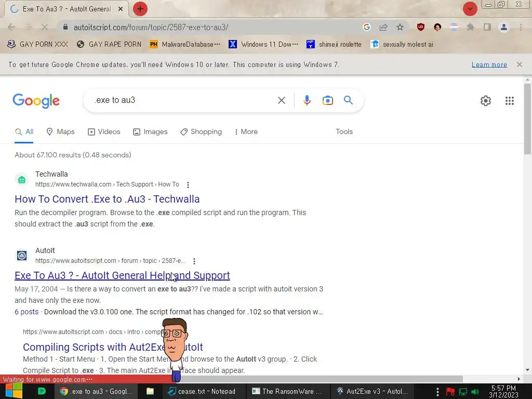The image size is (532, 399).
Task: Open the network status tray icon
Action: click(x=463, y=392)
